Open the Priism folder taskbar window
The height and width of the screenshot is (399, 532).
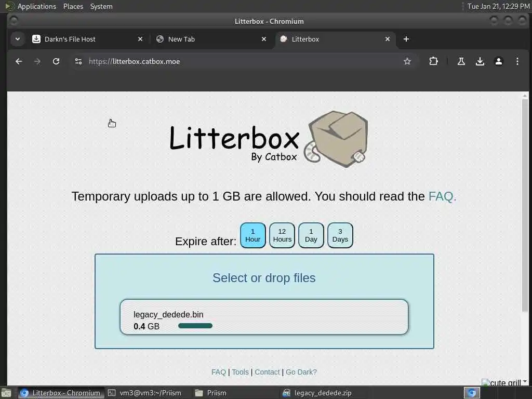point(211,393)
